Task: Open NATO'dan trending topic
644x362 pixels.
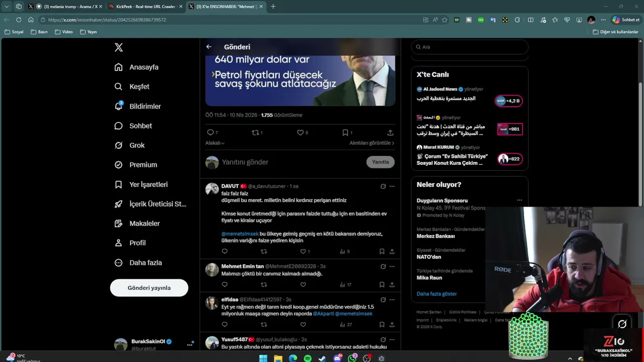Action: (429, 257)
